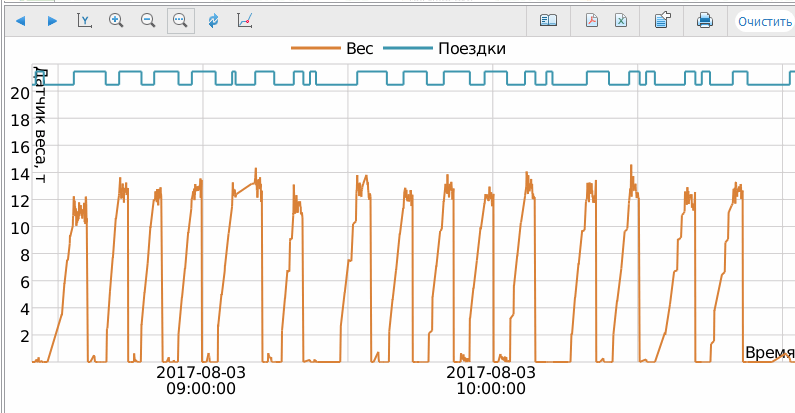Click the forward arrow navigation icon
The image size is (795, 413).
(x=52, y=20)
